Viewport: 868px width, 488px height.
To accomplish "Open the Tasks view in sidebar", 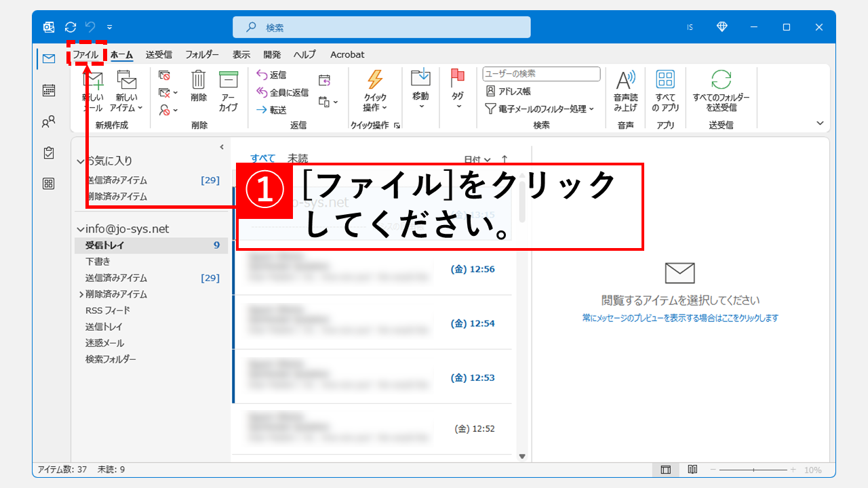I will tap(48, 153).
